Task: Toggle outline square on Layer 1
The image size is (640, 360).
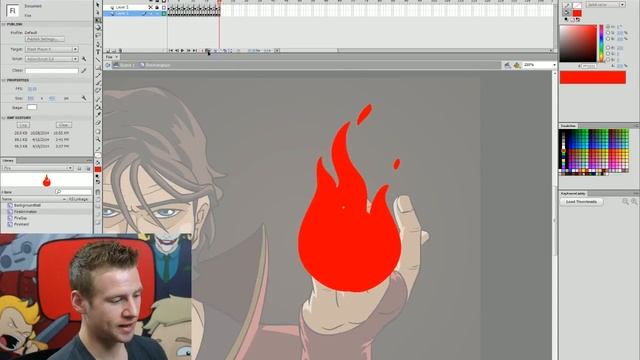Action: click(164, 7)
